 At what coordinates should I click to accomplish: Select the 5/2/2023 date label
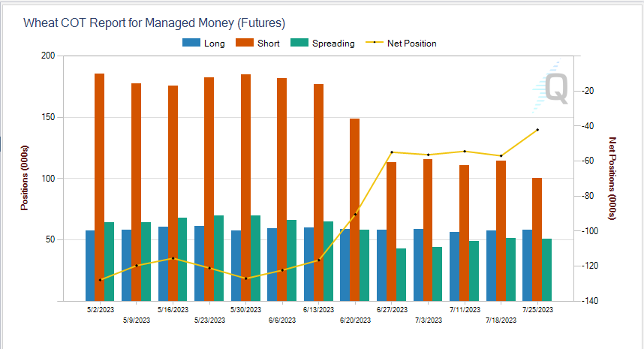101,309
